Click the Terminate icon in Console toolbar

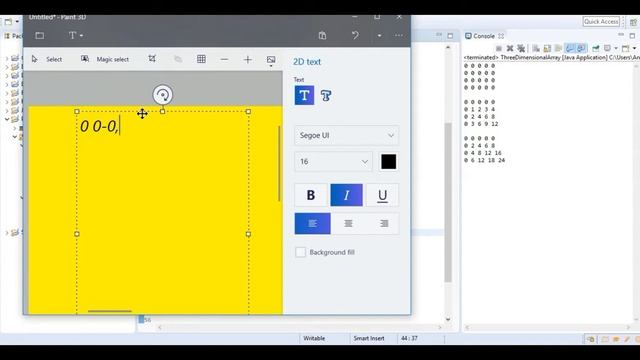pyautogui.click(x=499, y=49)
